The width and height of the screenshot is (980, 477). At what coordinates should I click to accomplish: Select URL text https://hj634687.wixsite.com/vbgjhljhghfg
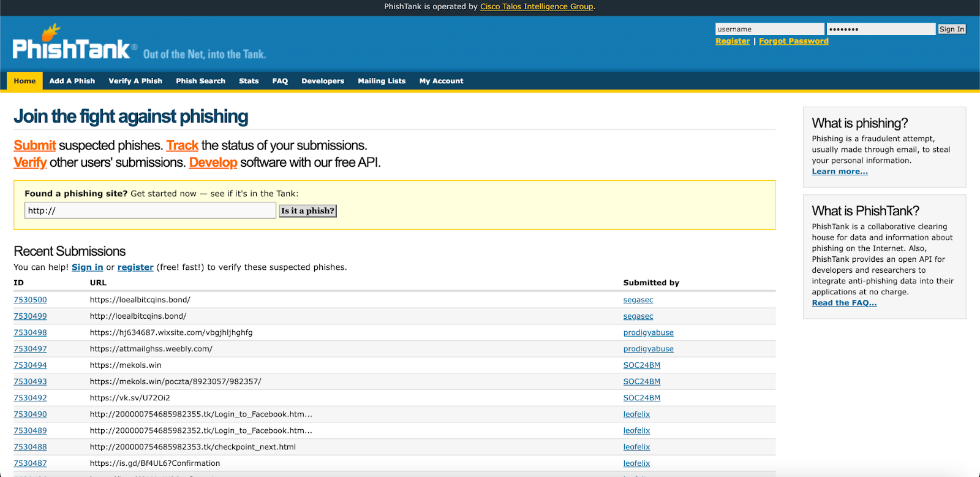click(171, 332)
